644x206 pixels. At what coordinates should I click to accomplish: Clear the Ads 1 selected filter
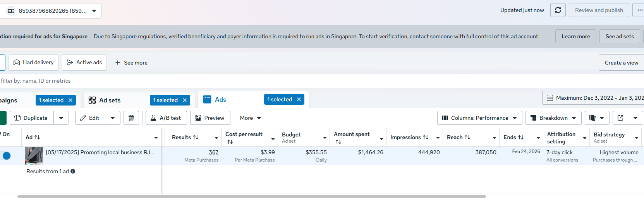[x=299, y=99]
